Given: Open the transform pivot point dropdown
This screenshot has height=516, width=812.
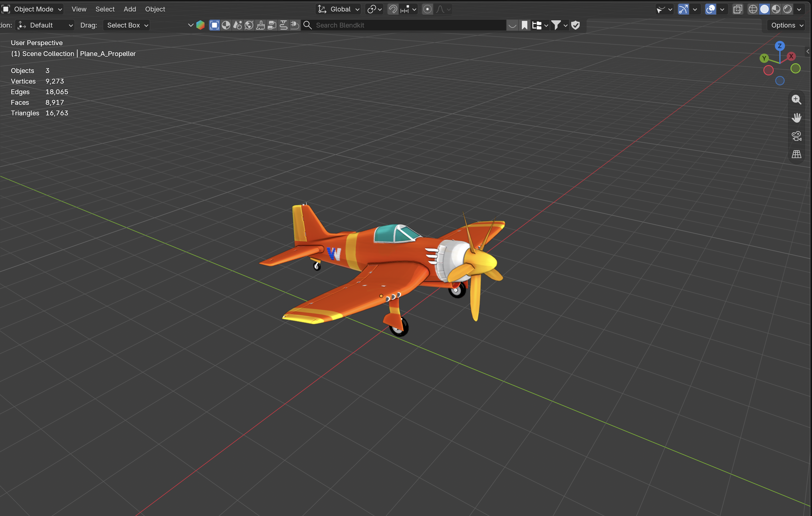Looking at the screenshot, I should [374, 9].
